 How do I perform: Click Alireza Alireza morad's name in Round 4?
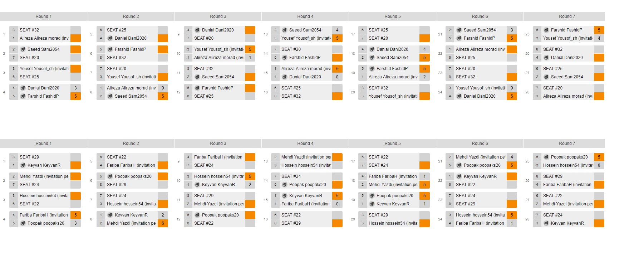pyautogui.click(x=306, y=69)
